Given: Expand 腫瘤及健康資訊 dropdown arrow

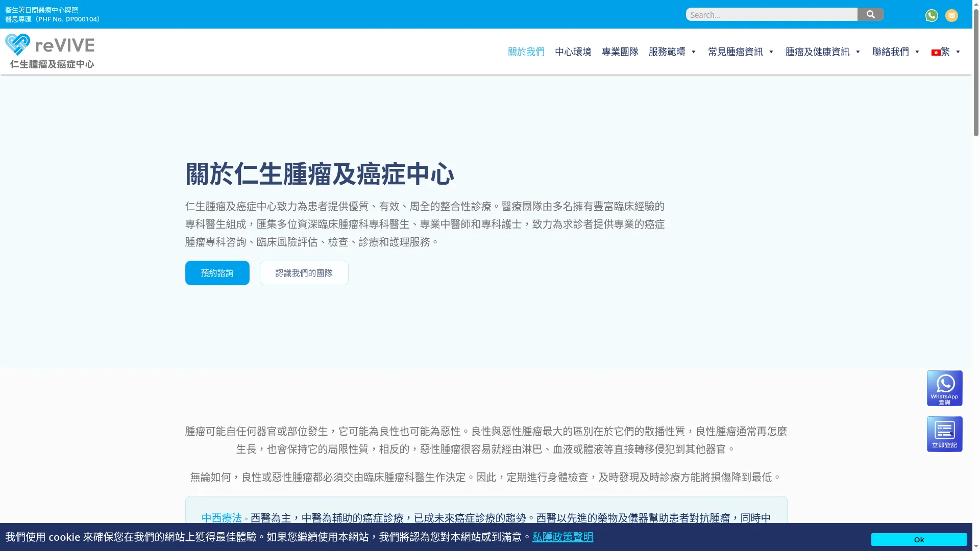Looking at the screenshot, I should (x=858, y=52).
